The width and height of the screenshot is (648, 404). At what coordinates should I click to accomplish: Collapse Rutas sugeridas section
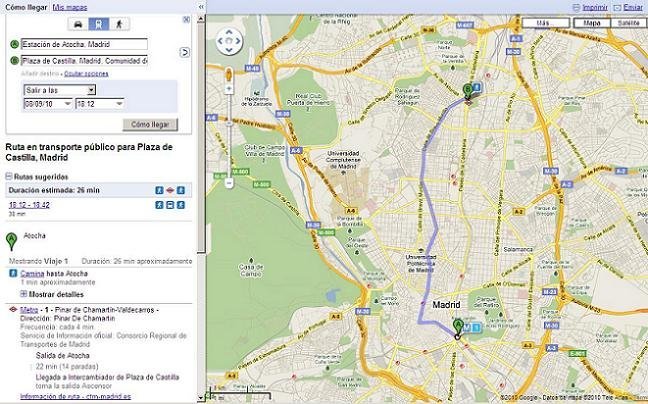pos(9,176)
